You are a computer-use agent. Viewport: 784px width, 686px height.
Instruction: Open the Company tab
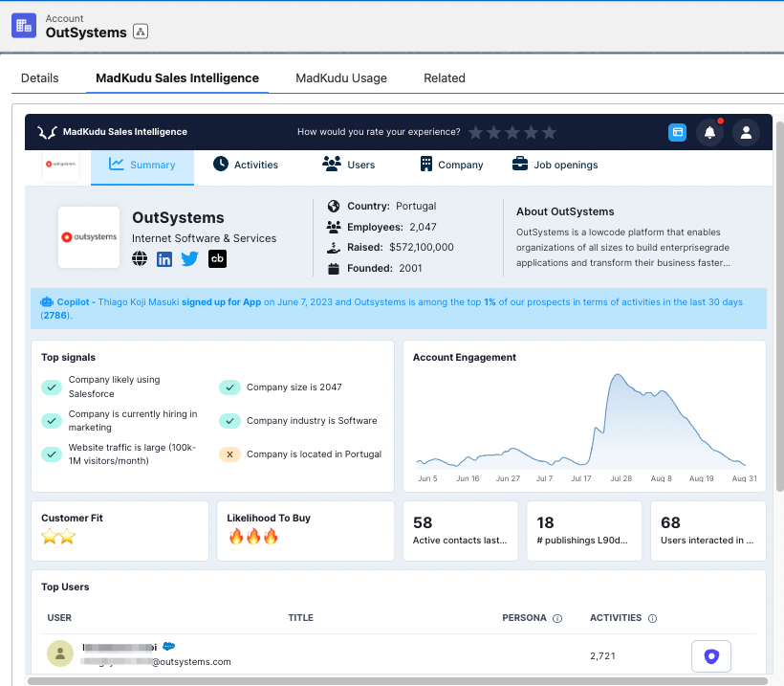click(x=451, y=165)
